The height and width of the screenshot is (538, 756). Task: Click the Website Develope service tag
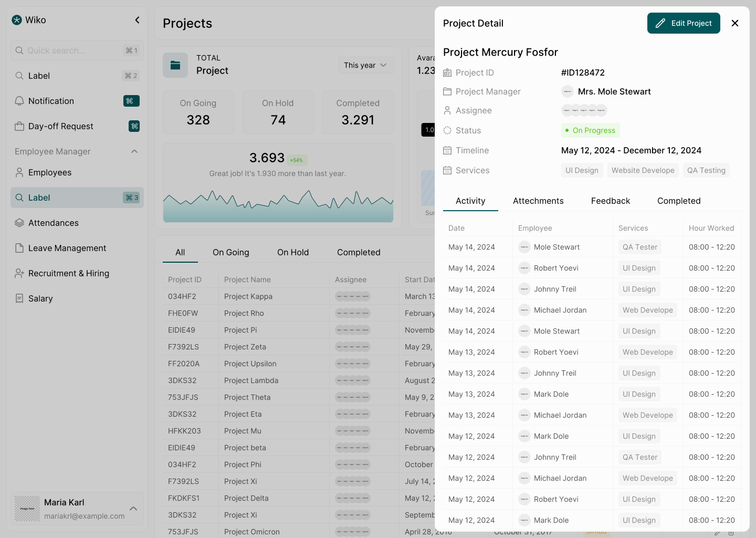tap(643, 170)
